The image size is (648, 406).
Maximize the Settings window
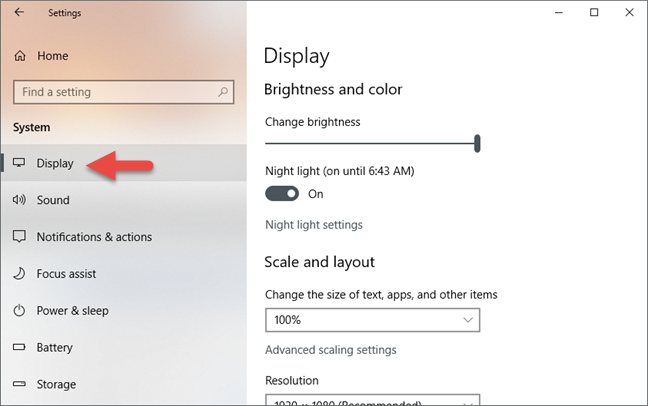[x=594, y=12]
